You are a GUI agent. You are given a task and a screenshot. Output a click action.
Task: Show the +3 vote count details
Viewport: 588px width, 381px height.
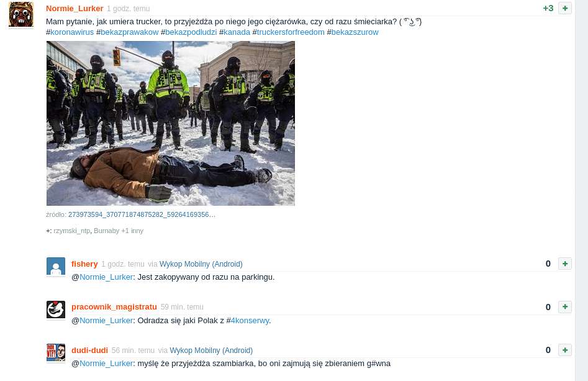click(548, 8)
